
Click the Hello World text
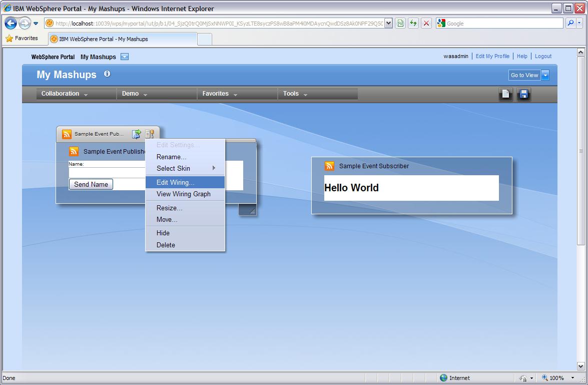351,188
